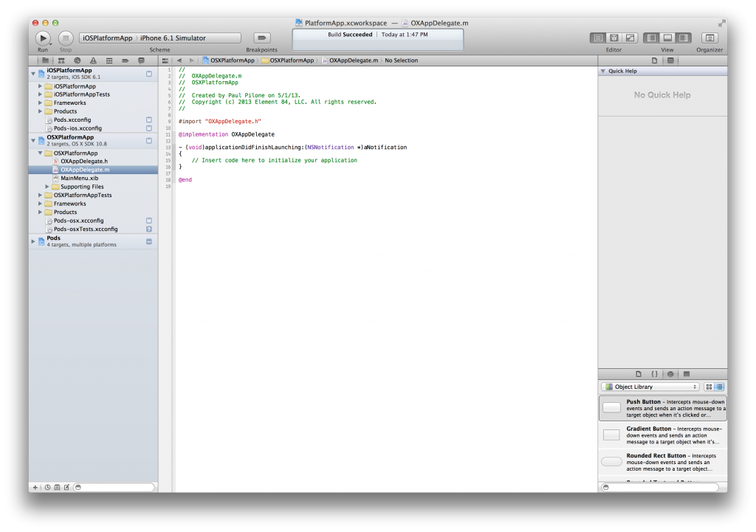756x532 pixels.
Task: Click source control badge beside Pods project
Action: (149, 241)
